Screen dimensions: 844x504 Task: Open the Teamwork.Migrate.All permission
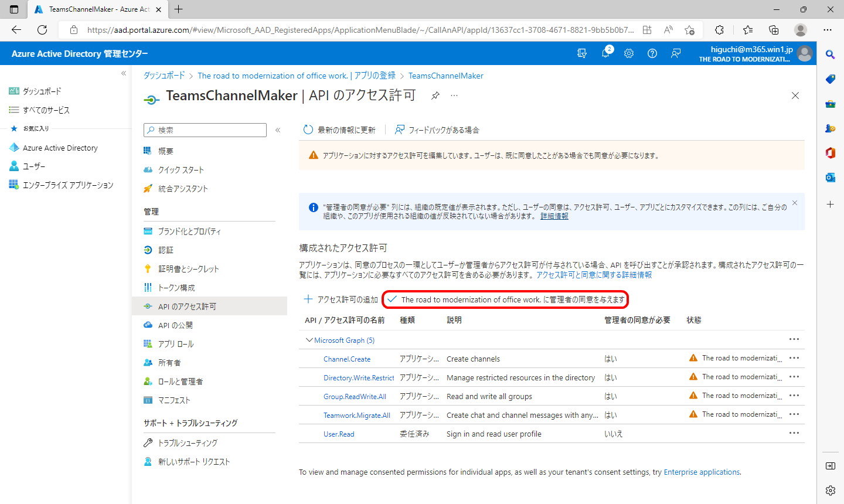[x=357, y=416]
